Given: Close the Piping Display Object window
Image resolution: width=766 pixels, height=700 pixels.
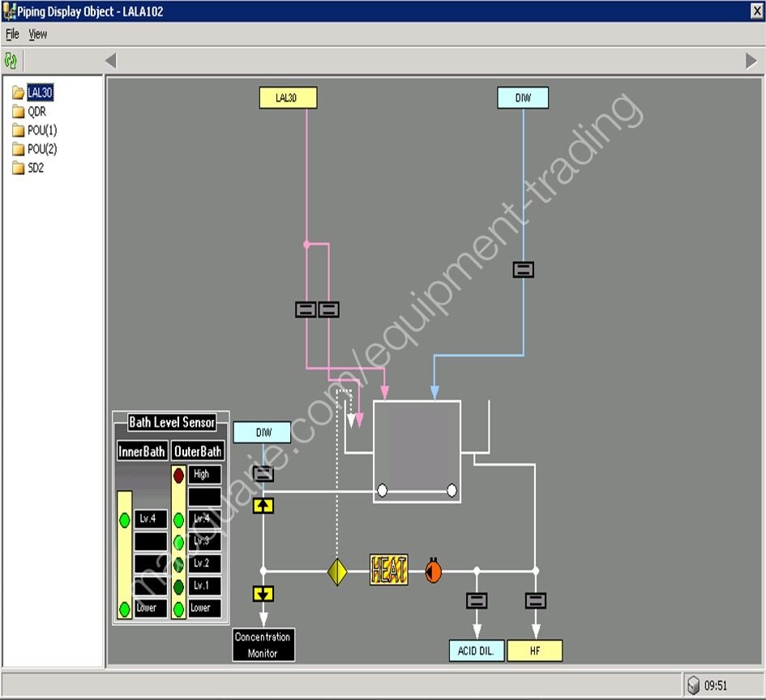Looking at the screenshot, I should point(757,11).
